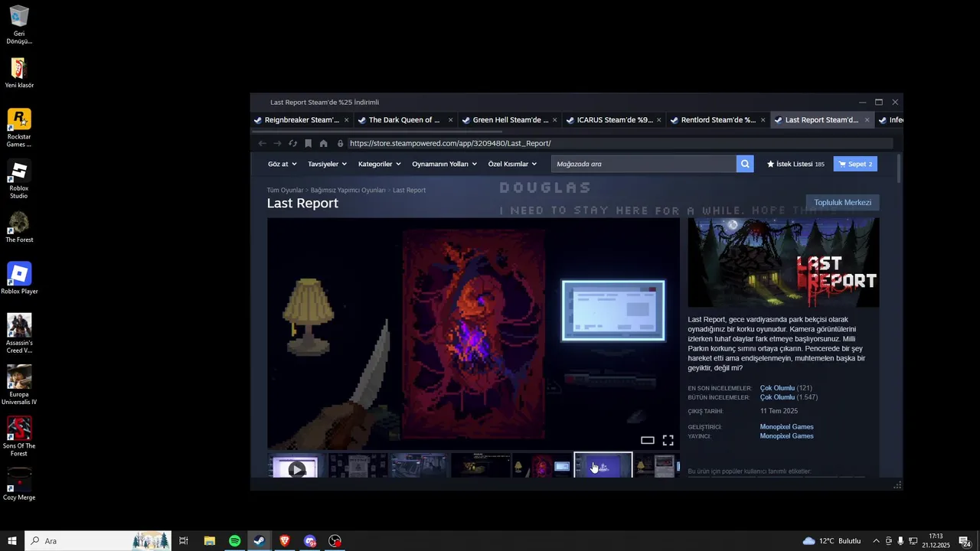Click the Last Report capsule header image

pos(783,262)
